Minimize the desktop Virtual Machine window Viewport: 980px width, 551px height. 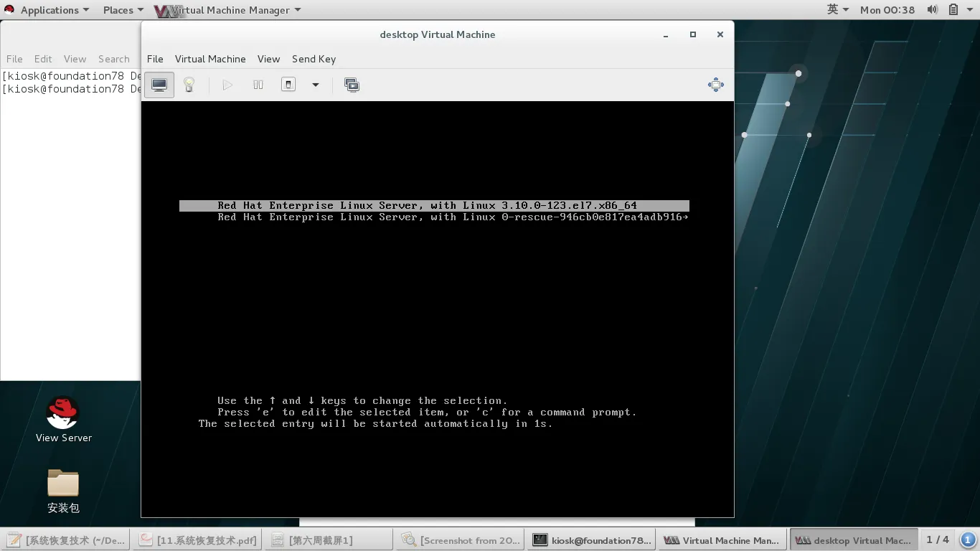pyautogui.click(x=666, y=34)
